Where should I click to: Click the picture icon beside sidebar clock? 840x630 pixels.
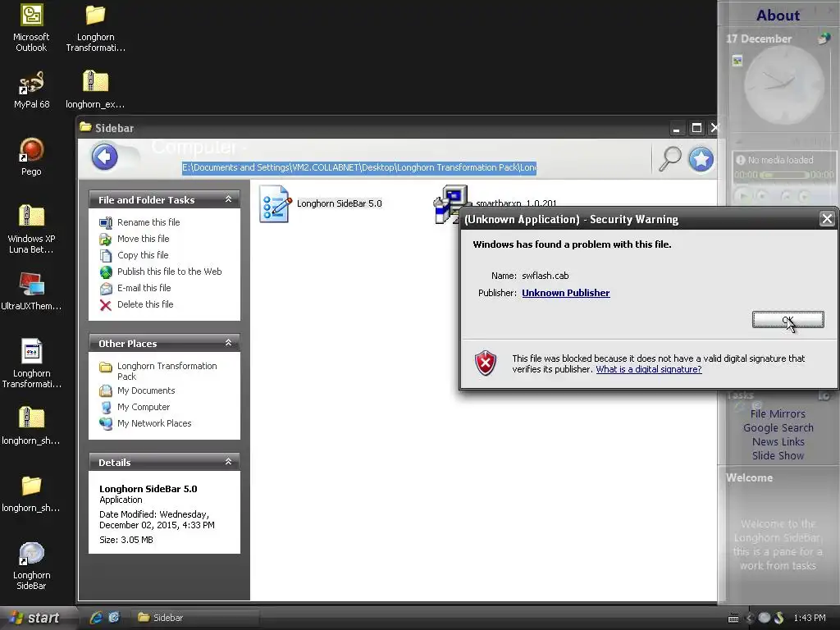pyautogui.click(x=737, y=61)
